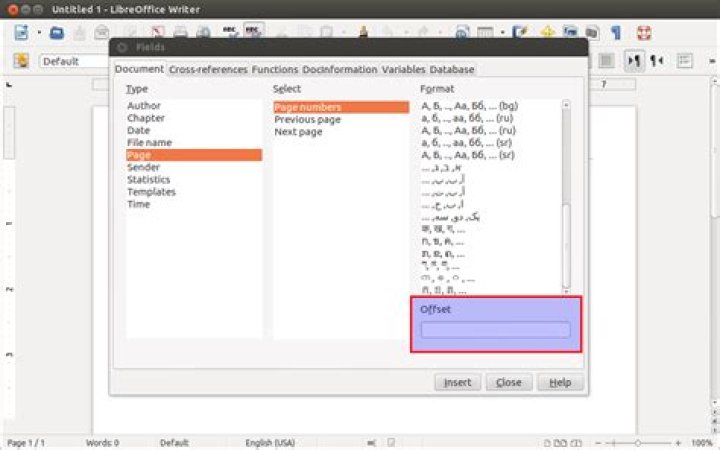Expand the formatting toolbar overflow arrow
Viewport: 720px width, 450px height.
(712, 61)
